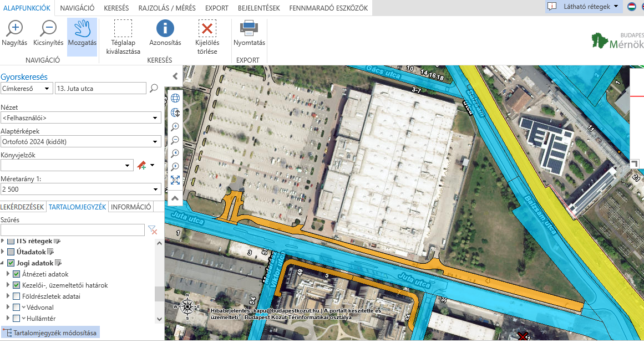Click the Nagyítás zoom-in tool

tap(14, 33)
